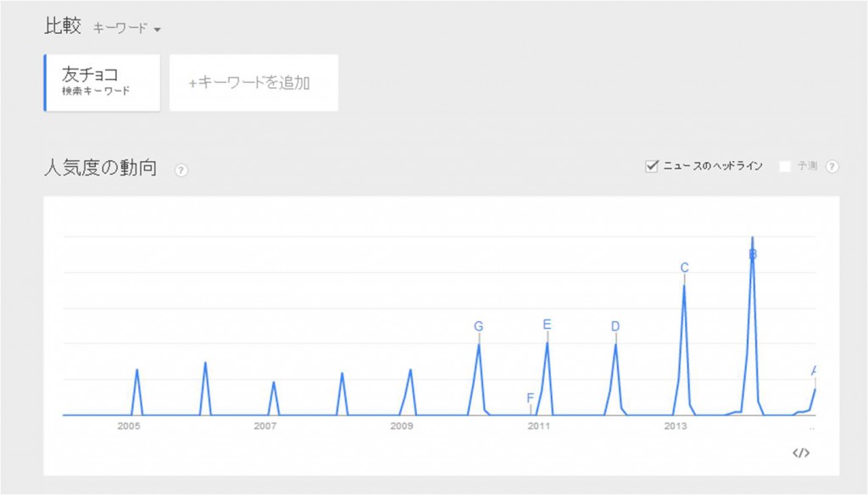Click the spike peak just after 2007
Screen dimensions: 868x495
tap(273, 382)
